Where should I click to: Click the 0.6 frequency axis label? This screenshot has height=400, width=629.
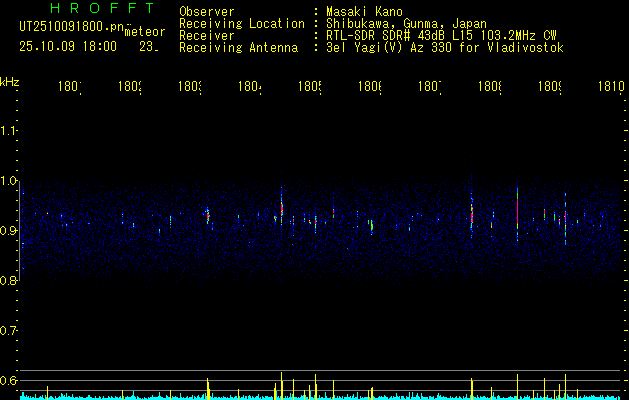coord(8,380)
